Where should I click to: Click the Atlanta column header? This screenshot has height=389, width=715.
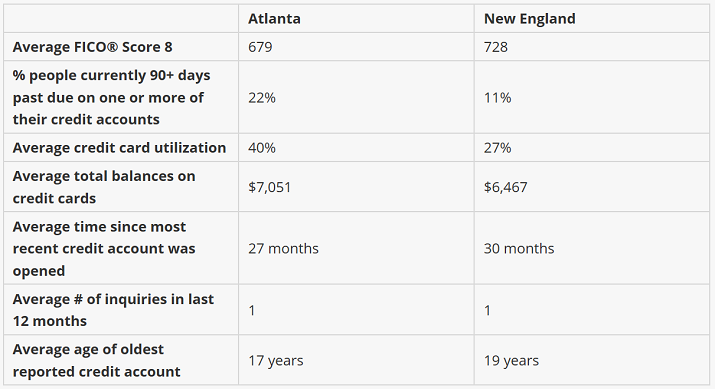(x=274, y=19)
